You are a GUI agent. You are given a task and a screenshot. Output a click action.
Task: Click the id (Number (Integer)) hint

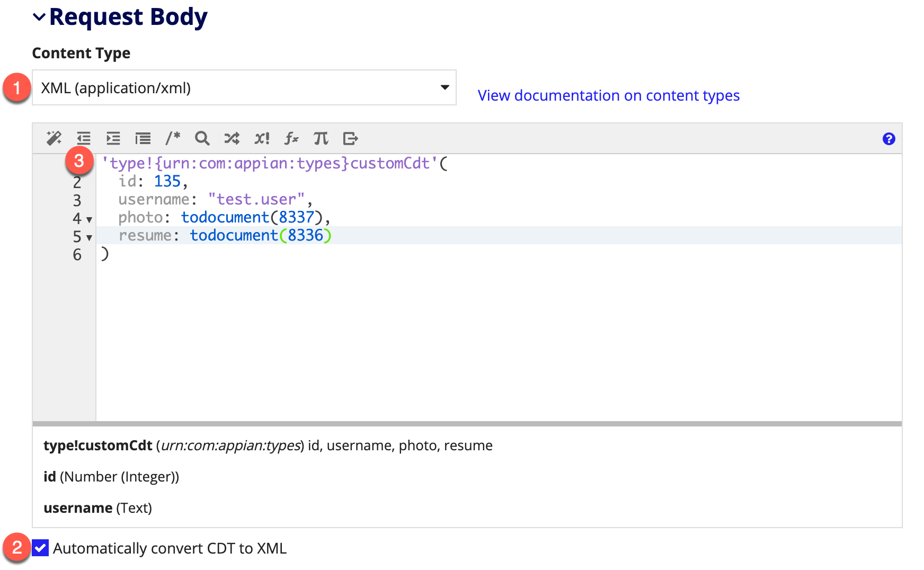(111, 476)
